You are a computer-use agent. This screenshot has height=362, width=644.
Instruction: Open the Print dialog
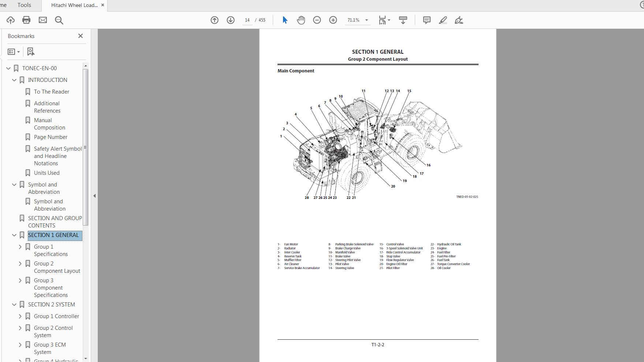(26, 20)
